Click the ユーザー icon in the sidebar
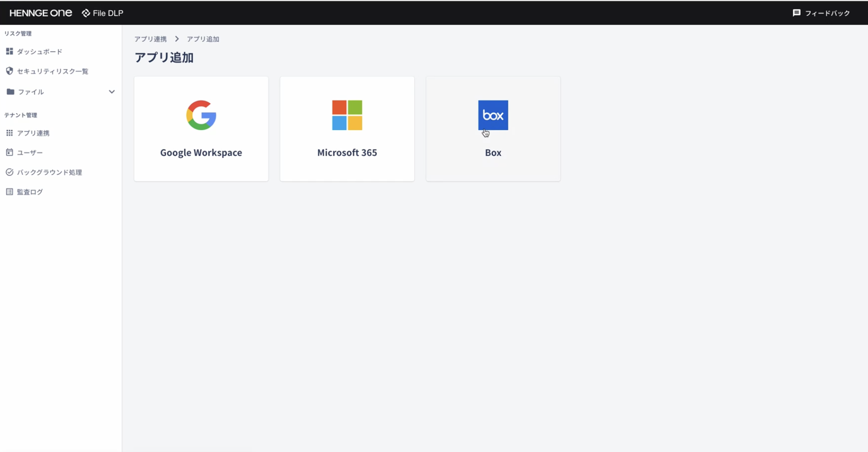Viewport: 868px width, 452px height. [9, 152]
